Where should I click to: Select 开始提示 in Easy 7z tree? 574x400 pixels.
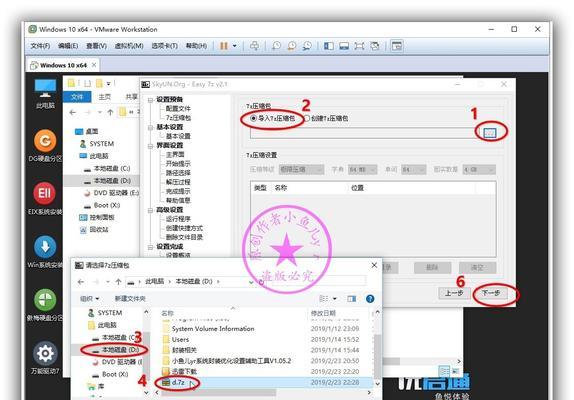pos(178,164)
